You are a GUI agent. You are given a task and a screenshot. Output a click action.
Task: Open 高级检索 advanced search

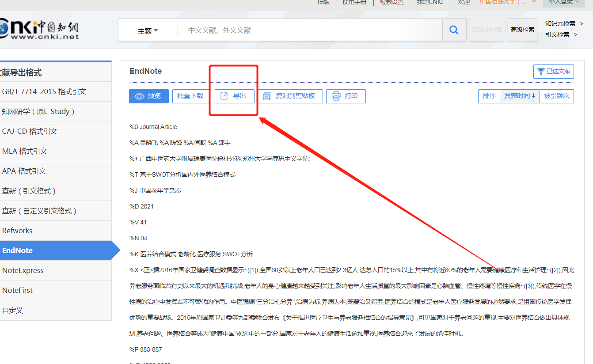click(x=522, y=29)
